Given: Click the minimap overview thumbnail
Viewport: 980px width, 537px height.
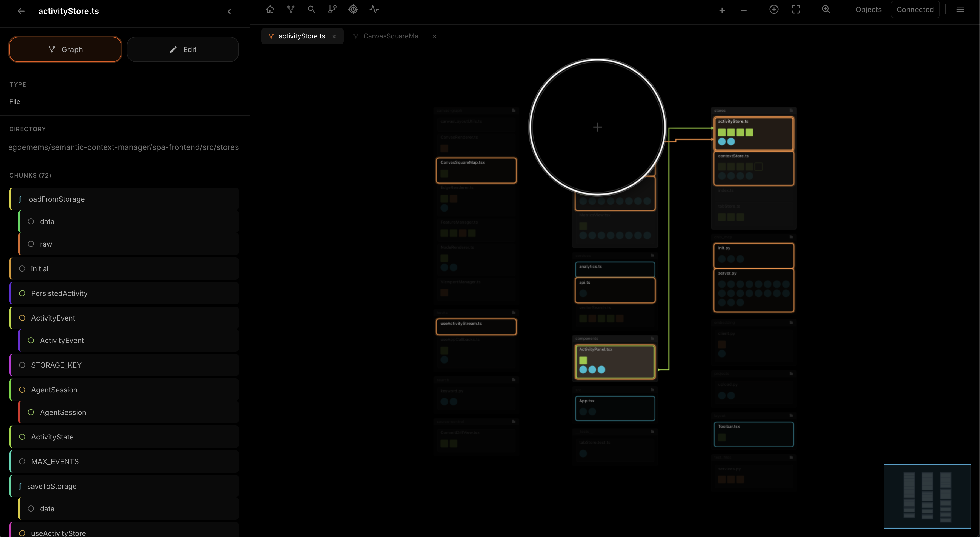Looking at the screenshot, I should click(x=927, y=496).
